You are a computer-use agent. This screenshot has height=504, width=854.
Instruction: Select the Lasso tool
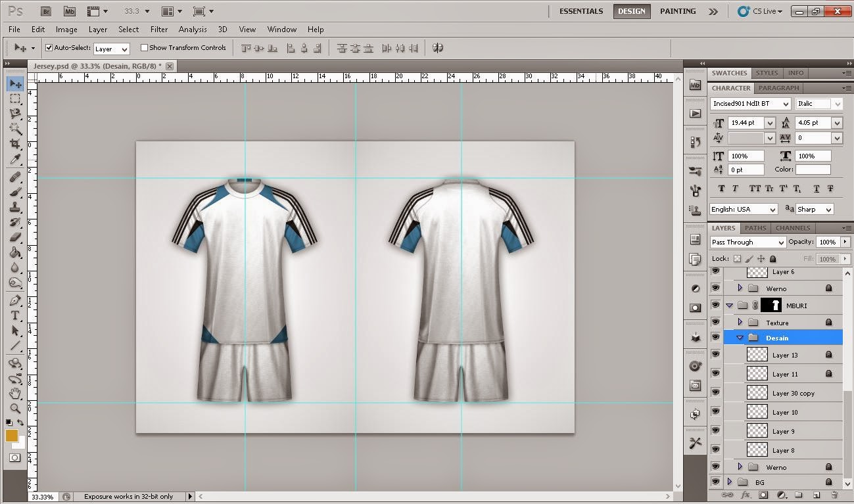[15, 114]
